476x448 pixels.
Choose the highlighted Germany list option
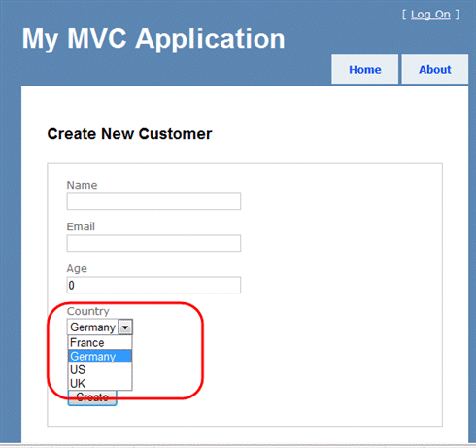[100, 357]
